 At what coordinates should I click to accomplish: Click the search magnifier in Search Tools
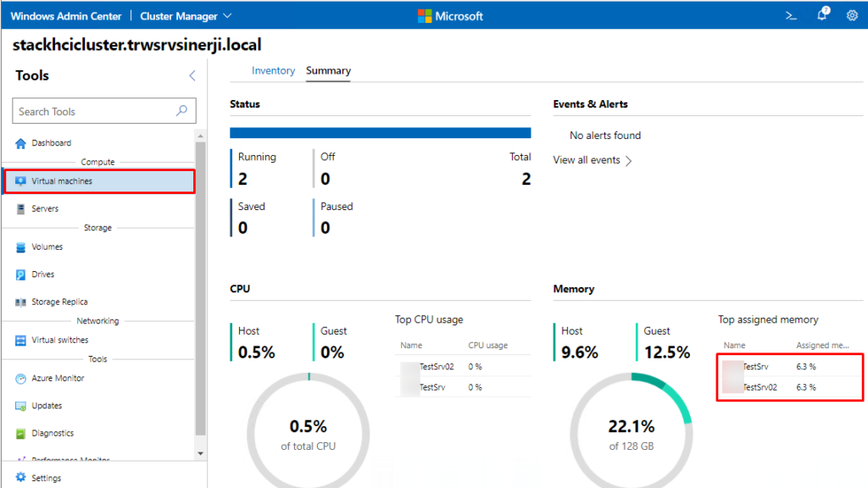pos(181,111)
